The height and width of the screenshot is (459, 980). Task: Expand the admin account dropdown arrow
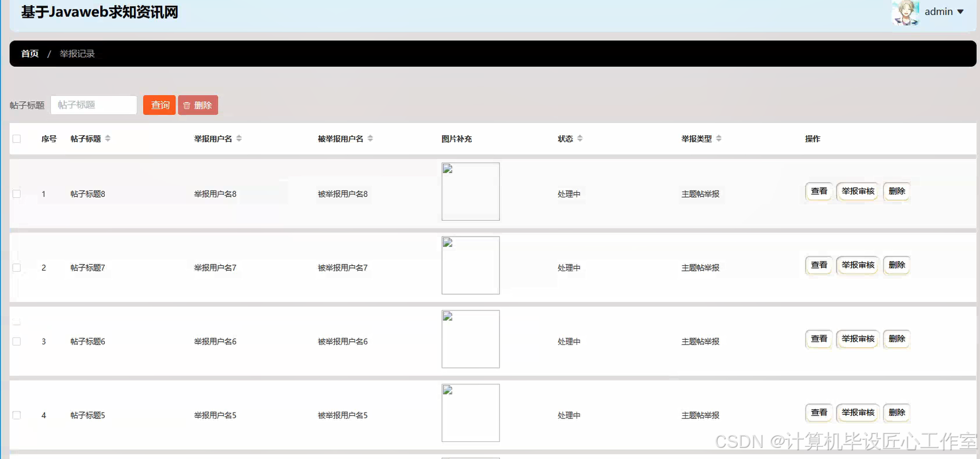click(961, 12)
